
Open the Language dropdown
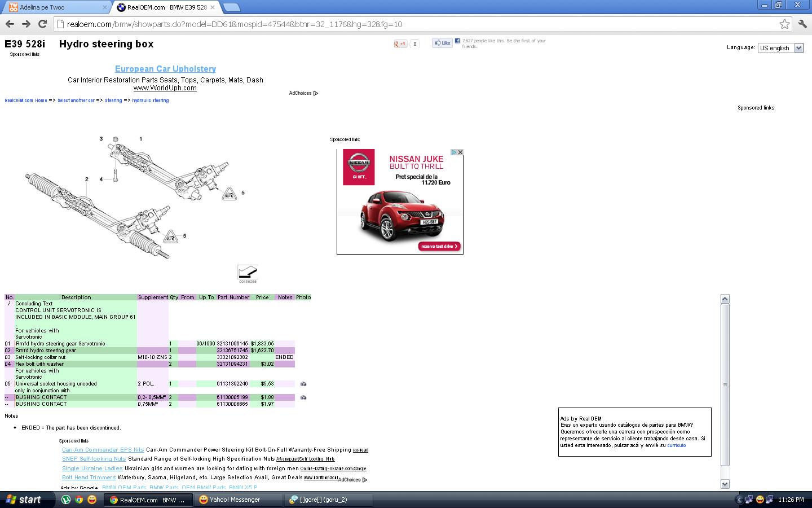[780, 48]
